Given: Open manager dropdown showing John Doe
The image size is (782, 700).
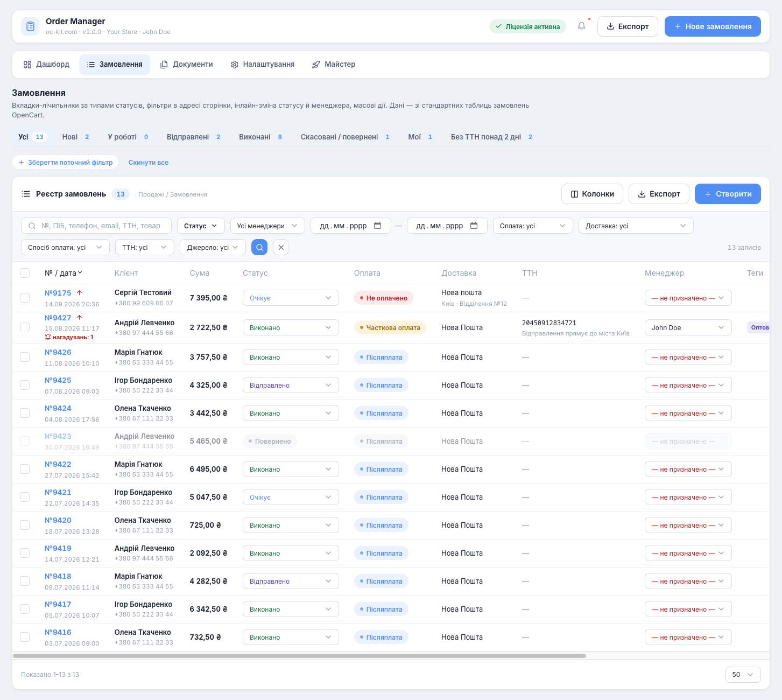Looking at the screenshot, I should 688,327.
